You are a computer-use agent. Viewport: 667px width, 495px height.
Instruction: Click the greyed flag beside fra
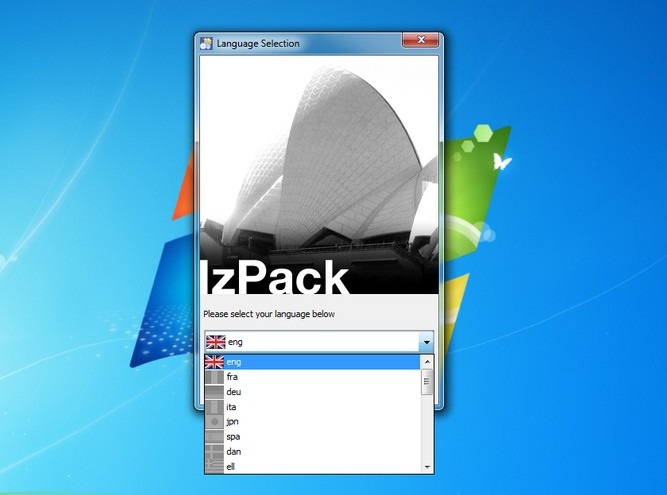click(x=214, y=377)
